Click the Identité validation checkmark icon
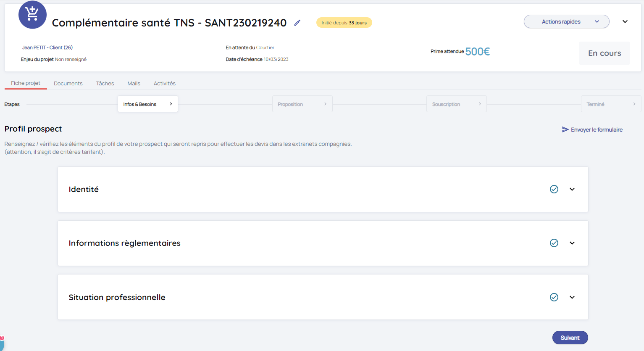Viewport: 644px width, 351px height. click(x=554, y=189)
